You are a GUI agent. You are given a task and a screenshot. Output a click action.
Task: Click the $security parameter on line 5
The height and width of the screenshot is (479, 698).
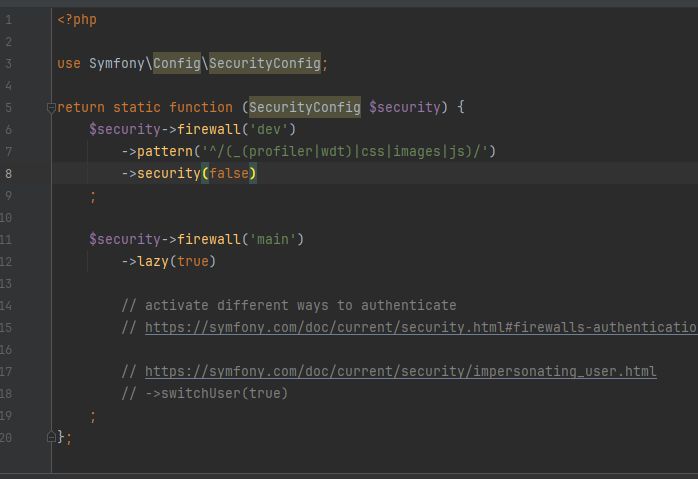coord(405,107)
